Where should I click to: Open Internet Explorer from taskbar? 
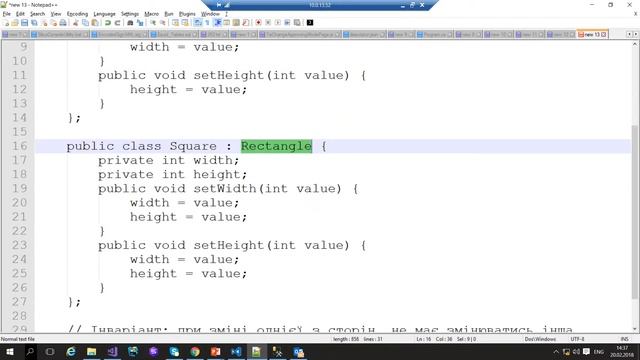coord(71,351)
